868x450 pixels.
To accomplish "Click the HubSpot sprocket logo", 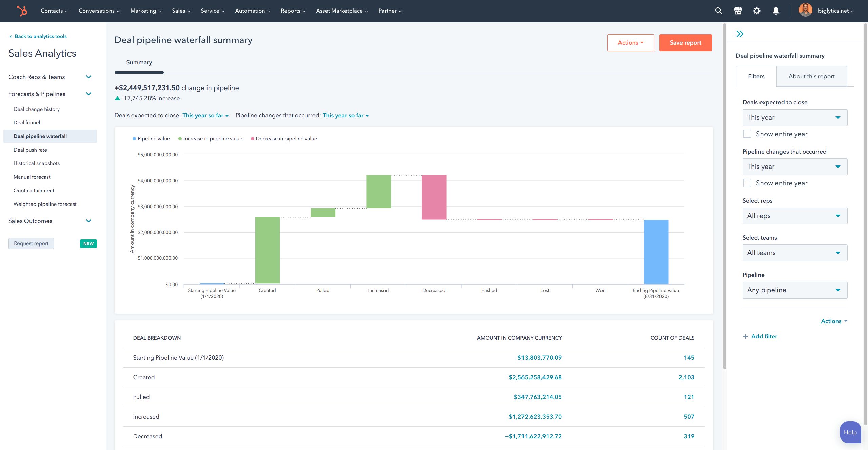I will click(22, 11).
